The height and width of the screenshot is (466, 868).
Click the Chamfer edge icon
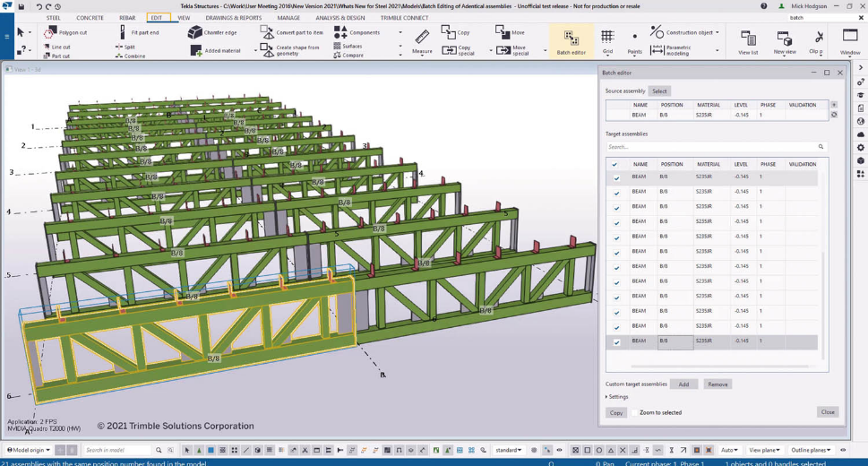(x=195, y=32)
